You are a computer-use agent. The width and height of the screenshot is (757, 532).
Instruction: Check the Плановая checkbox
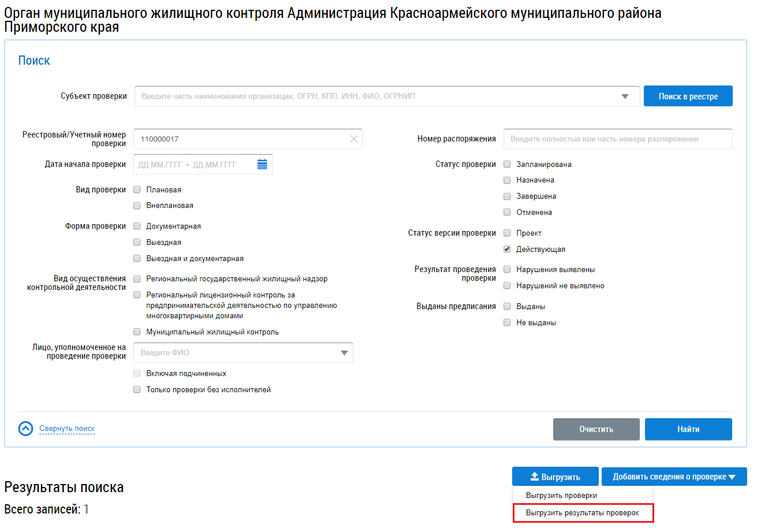(137, 189)
